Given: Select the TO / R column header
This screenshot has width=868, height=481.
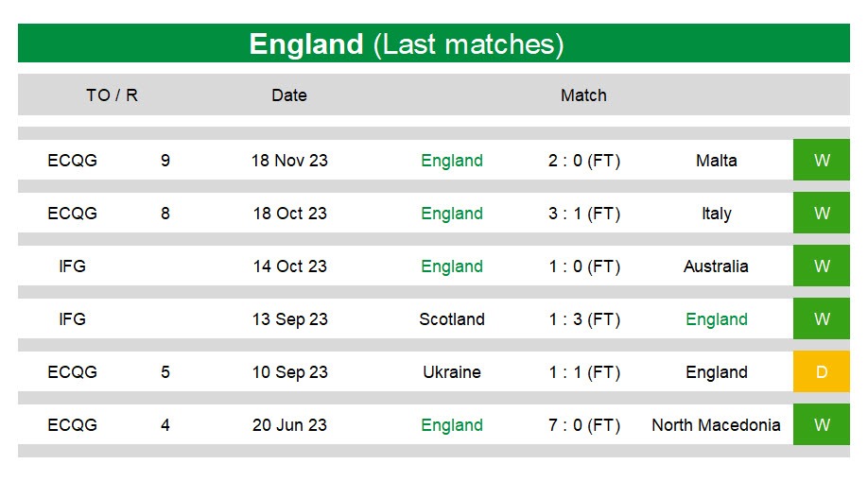Looking at the screenshot, I should click(x=112, y=95).
